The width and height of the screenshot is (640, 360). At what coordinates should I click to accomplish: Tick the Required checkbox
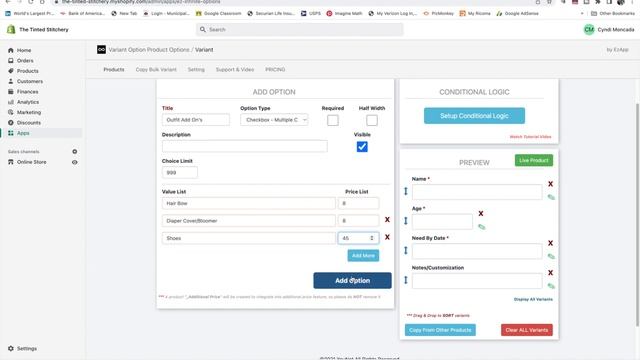(x=333, y=120)
